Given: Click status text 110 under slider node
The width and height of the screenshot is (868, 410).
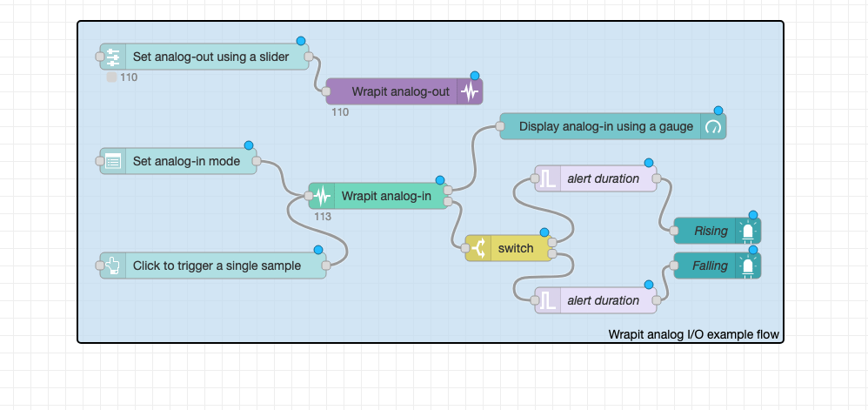Looking at the screenshot, I should pos(129,77).
